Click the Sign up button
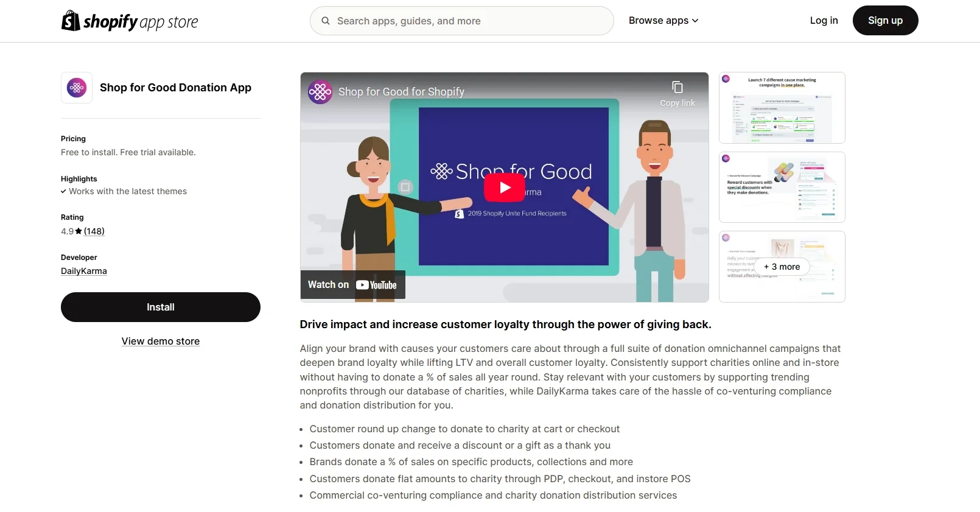Image resolution: width=980 pixels, height=512 pixels. tap(885, 21)
